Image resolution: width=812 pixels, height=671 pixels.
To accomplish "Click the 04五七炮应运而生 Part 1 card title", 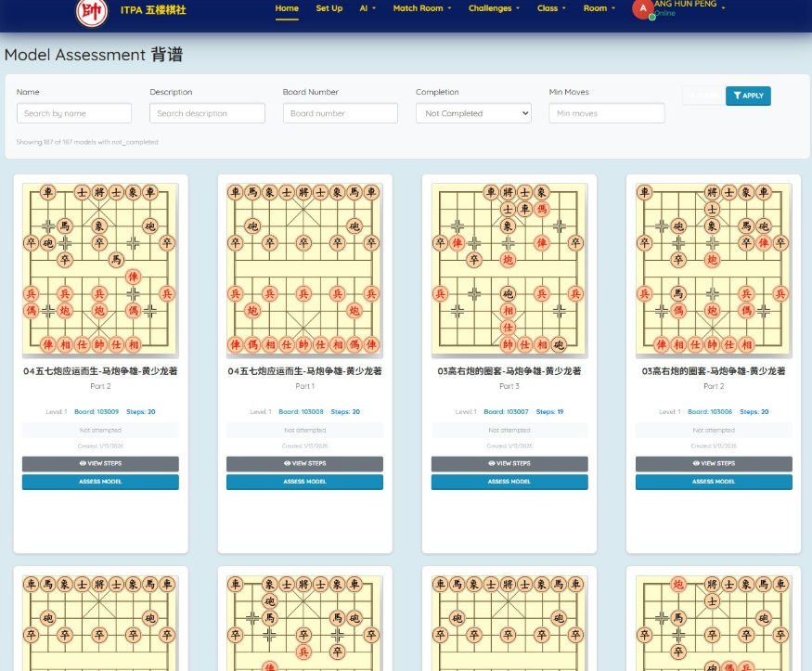I will click(x=304, y=371).
